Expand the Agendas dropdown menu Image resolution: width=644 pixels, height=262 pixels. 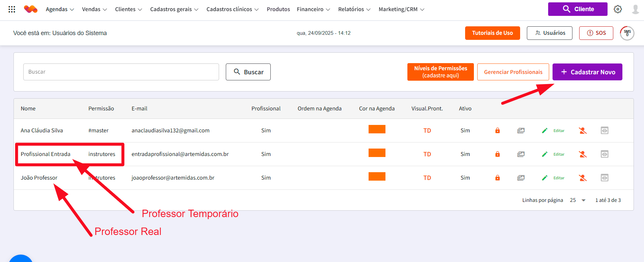click(60, 9)
